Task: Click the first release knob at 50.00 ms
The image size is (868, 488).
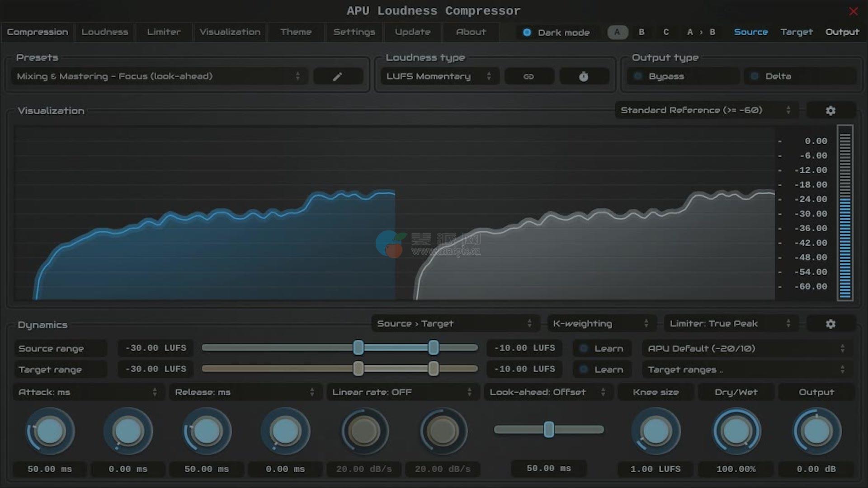Action: (x=207, y=432)
